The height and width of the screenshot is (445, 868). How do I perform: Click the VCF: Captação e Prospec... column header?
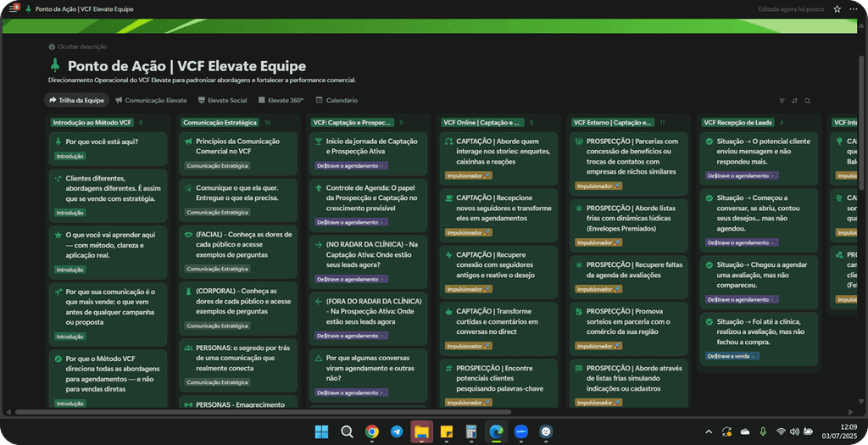(353, 122)
